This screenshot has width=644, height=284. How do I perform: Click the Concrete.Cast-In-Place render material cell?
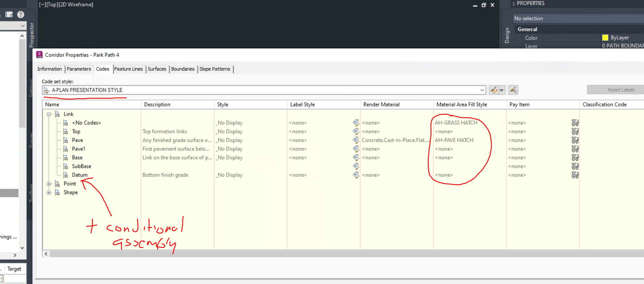pos(396,140)
